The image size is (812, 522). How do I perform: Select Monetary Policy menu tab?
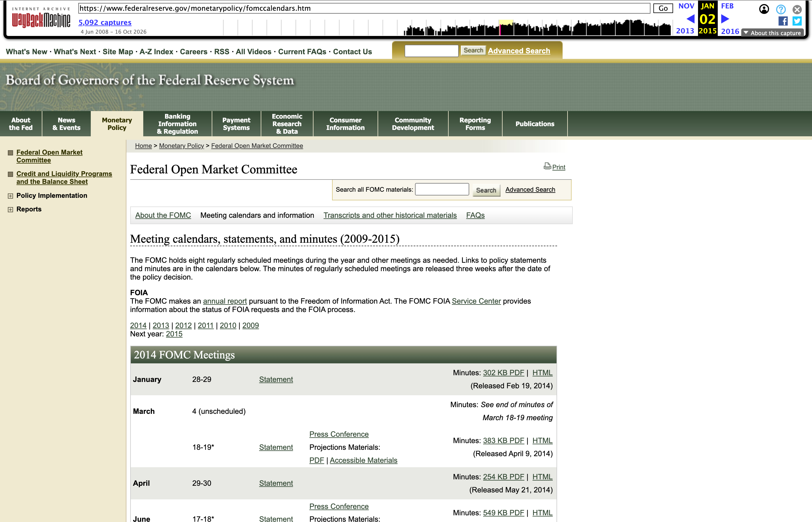[117, 124]
